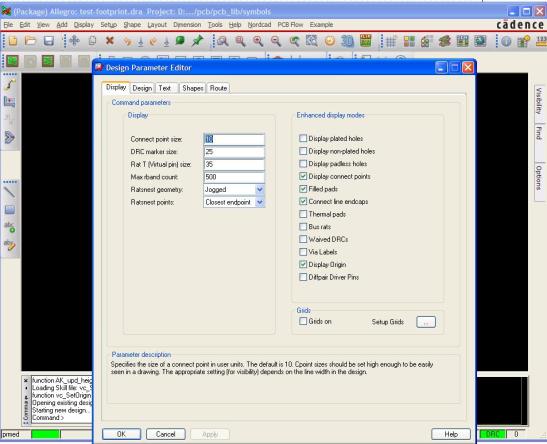The height and width of the screenshot is (444, 547).
Task: Enable Display padless holes checkbox
Action: point(303,164)
